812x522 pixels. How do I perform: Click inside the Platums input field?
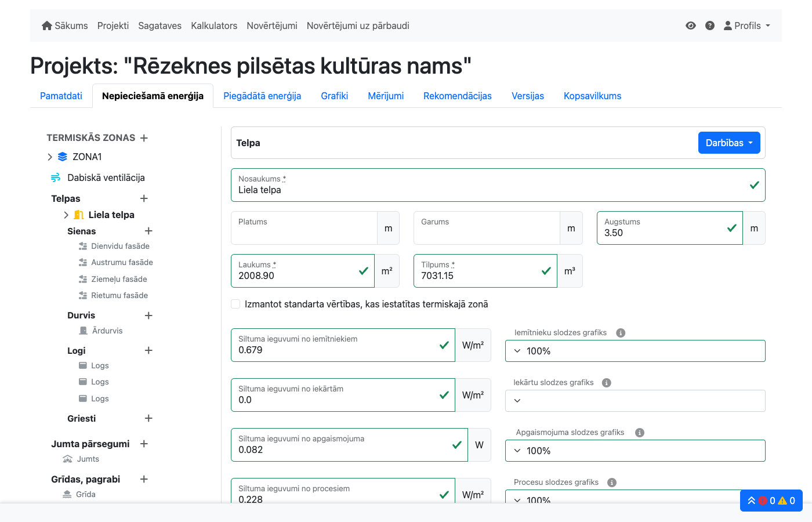point(303,228)
